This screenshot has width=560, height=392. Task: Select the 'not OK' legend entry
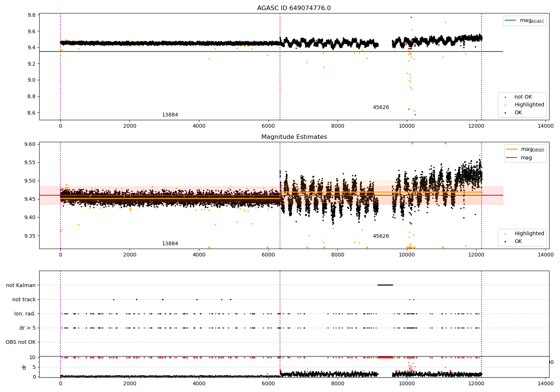pos(523,97)
